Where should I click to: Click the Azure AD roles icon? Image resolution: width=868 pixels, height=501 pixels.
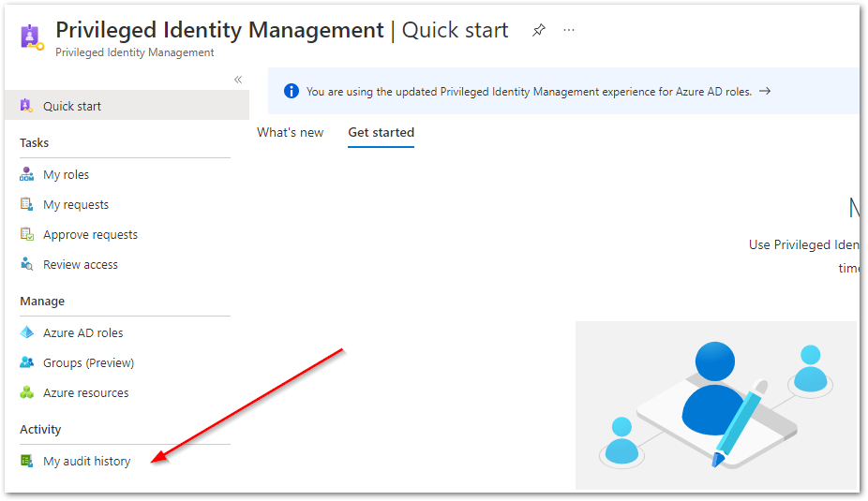tap(26, 332)
